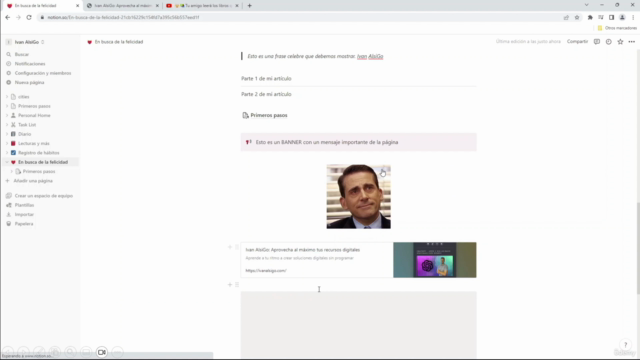Expand nested Primeros pasos subpage

coord(12,171)
